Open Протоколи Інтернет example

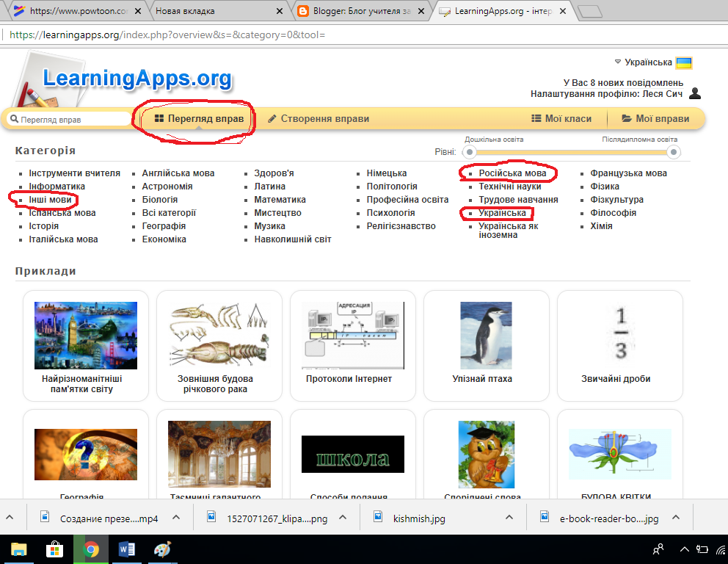353,346
